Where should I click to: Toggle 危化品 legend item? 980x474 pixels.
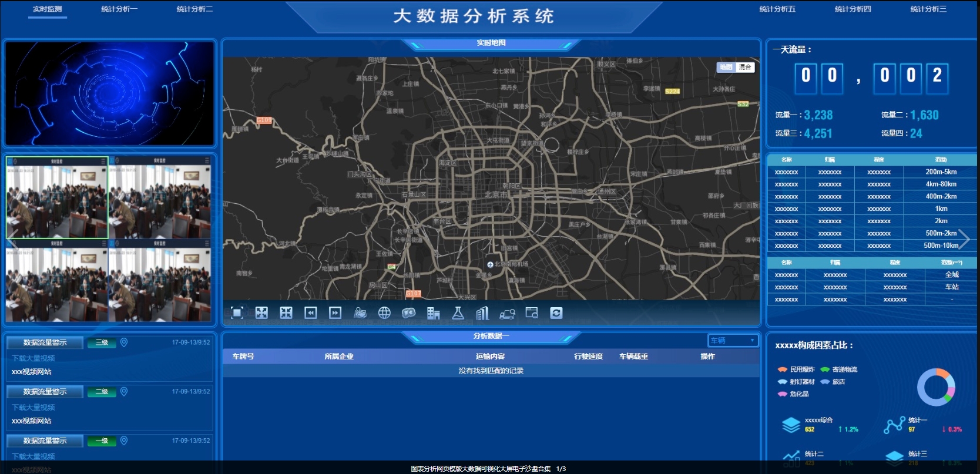pos(793,394)
